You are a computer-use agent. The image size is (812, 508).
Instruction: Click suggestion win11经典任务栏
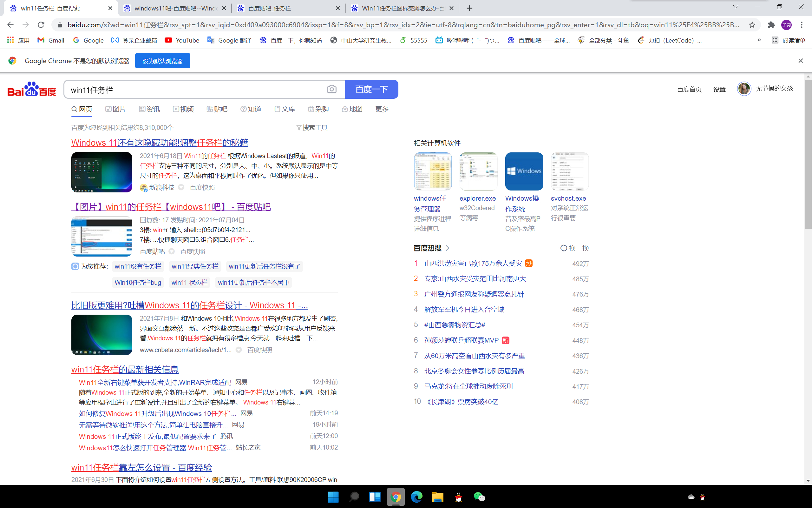pos(195,266)
